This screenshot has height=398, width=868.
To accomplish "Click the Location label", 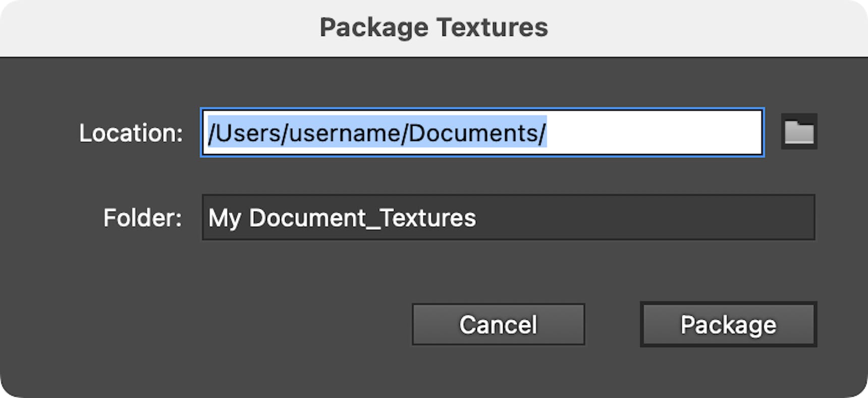I will 130,133.
